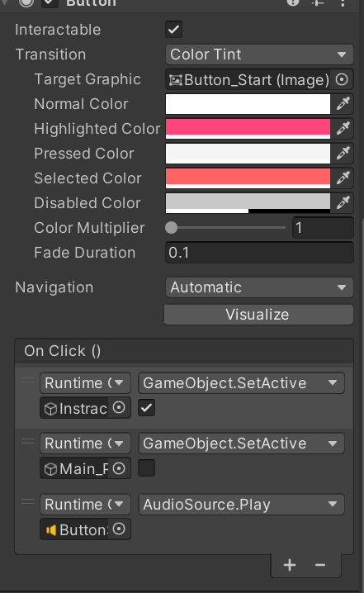Image resolution: width=364 pixels, height=593 pixels.
Task: Open object picker for Target Graphic
Action: coord(342,79)
